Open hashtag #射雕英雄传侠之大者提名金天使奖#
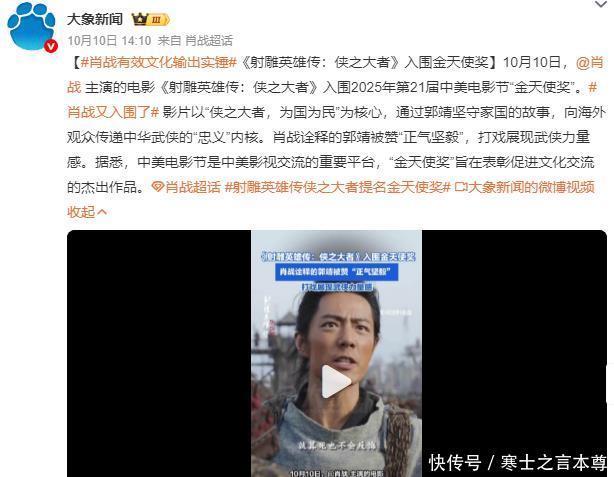 point(338,187)
